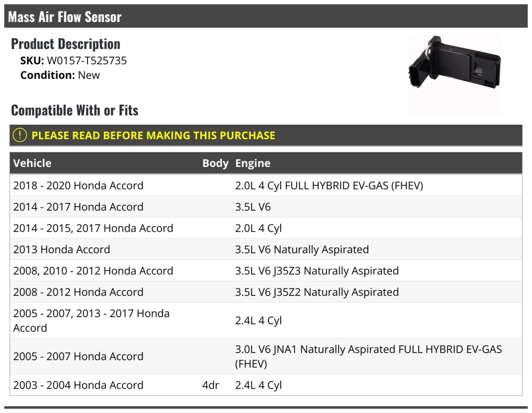
Task: Select the Vehicle column header
Action: pos(32,163)
